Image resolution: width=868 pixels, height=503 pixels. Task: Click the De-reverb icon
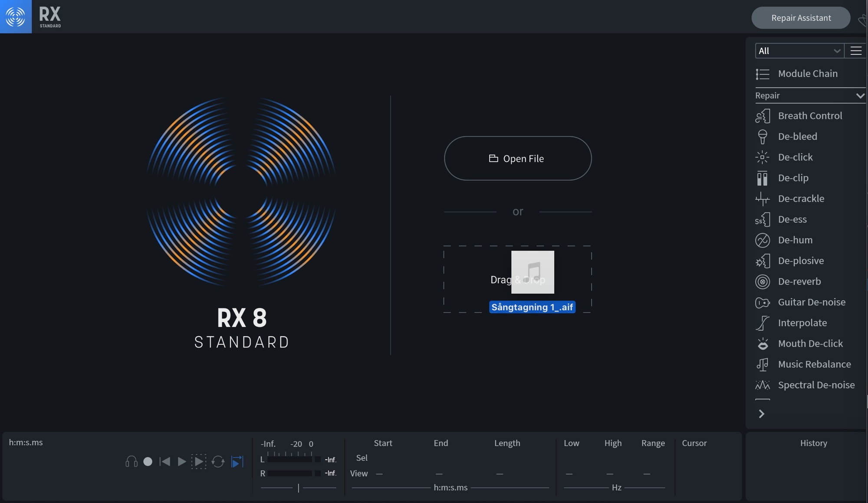763,282
